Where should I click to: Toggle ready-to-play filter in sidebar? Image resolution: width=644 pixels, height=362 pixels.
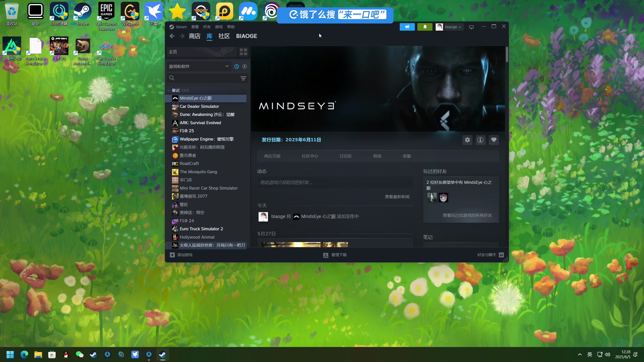click(x=245, y=66)
